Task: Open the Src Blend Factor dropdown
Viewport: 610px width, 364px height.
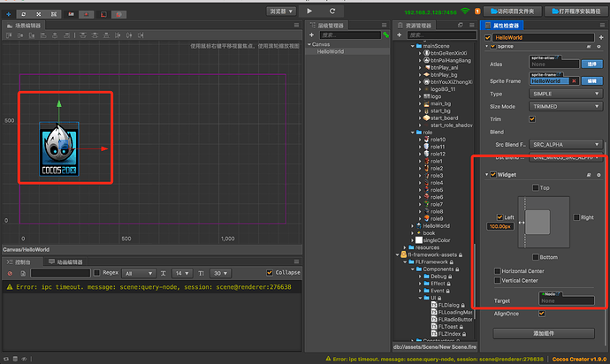Action: pyautogui.click(x=566, y=144)
